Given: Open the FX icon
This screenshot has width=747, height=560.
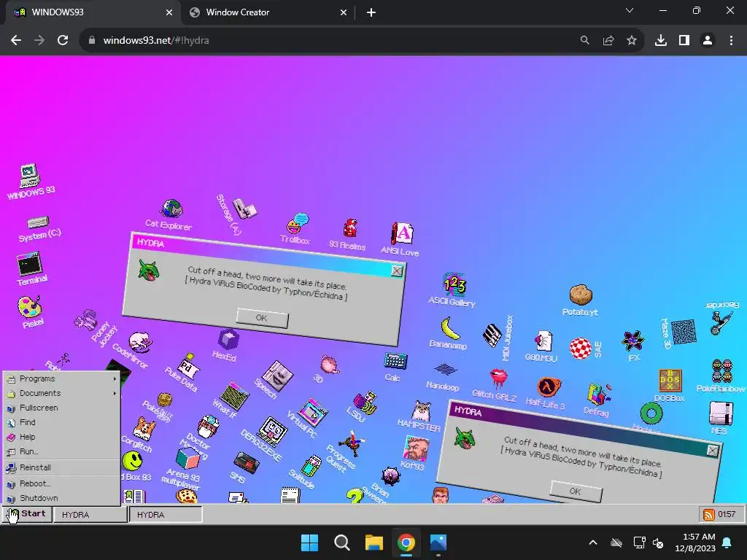Looking at the screenshot, I should (633, 341).
